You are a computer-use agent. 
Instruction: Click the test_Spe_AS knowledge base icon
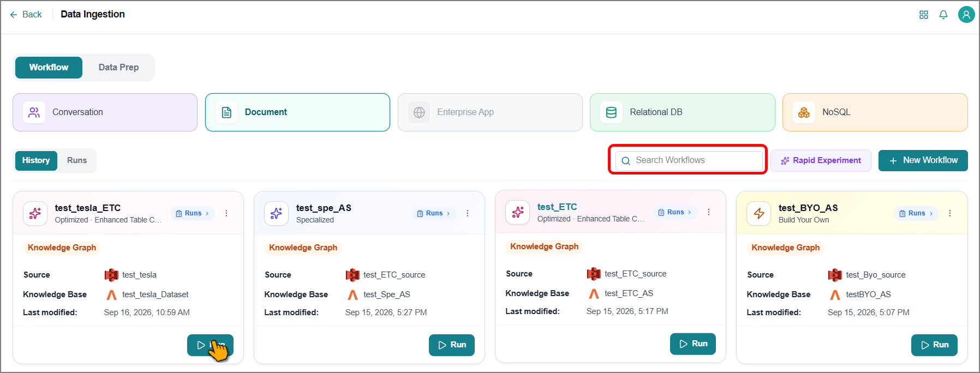tap(352, 295)
